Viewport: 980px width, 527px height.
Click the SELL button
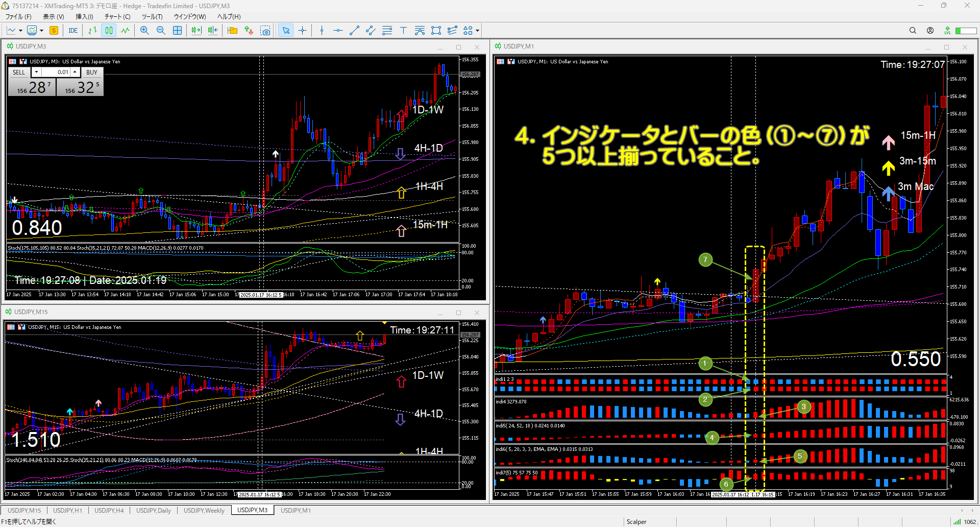pos(19,72)
